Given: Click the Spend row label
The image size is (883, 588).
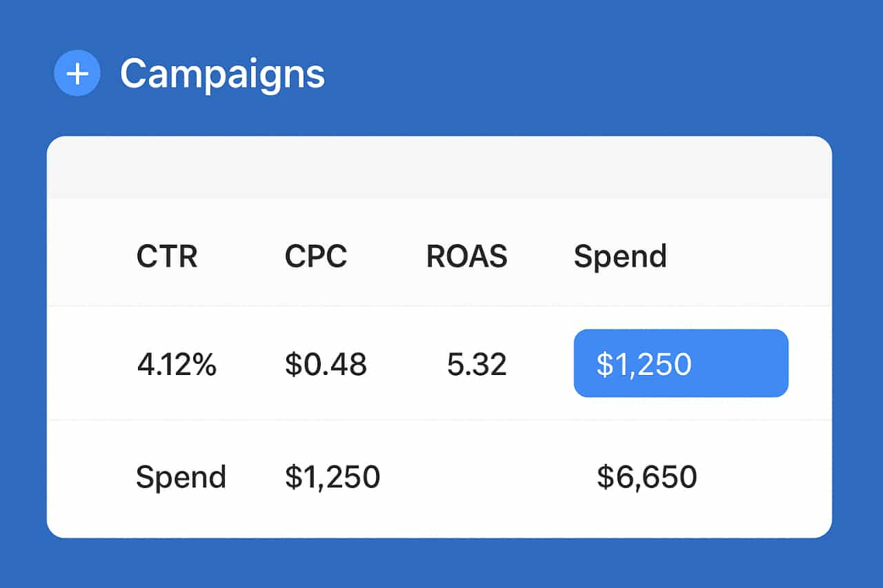Looking at the screenshot, I should (x=181, y=476).
